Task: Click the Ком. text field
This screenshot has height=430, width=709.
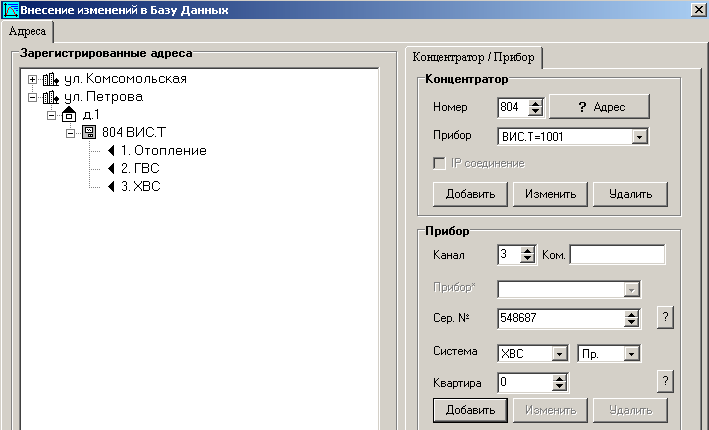Action: click(x=617, y=255)
